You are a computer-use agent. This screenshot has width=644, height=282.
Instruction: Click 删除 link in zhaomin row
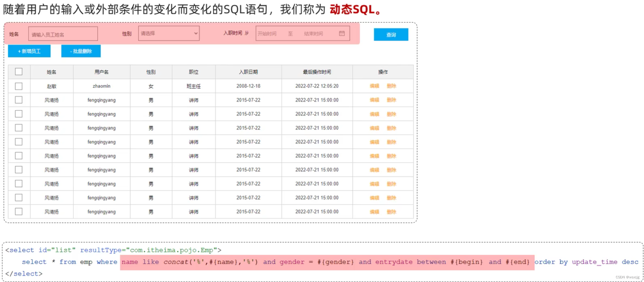click(391, 86)
